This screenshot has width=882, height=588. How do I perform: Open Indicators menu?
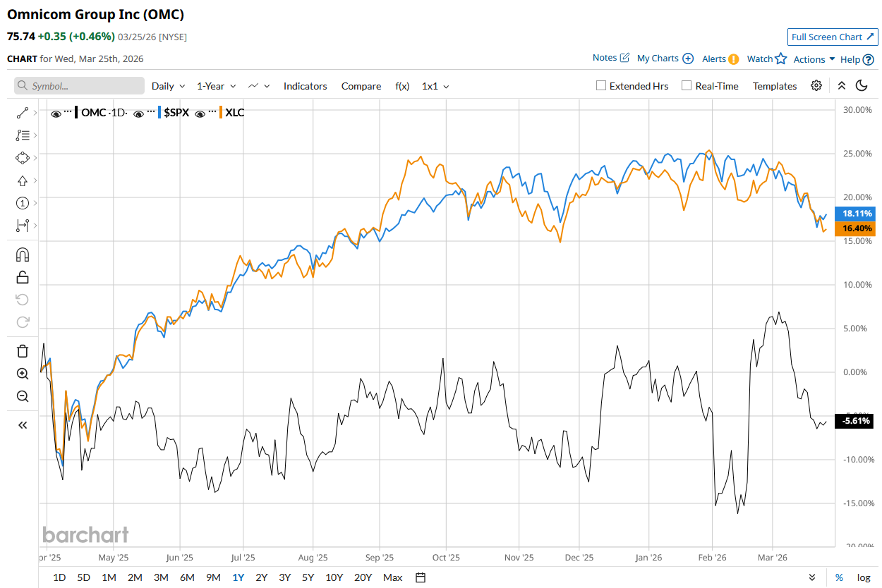click(306, 86)
